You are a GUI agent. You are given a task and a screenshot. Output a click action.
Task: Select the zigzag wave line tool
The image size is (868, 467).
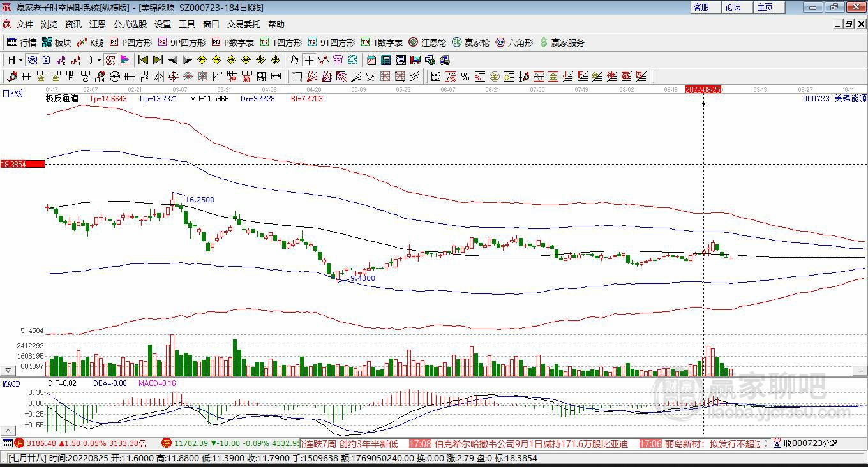(x=371, y=77)
